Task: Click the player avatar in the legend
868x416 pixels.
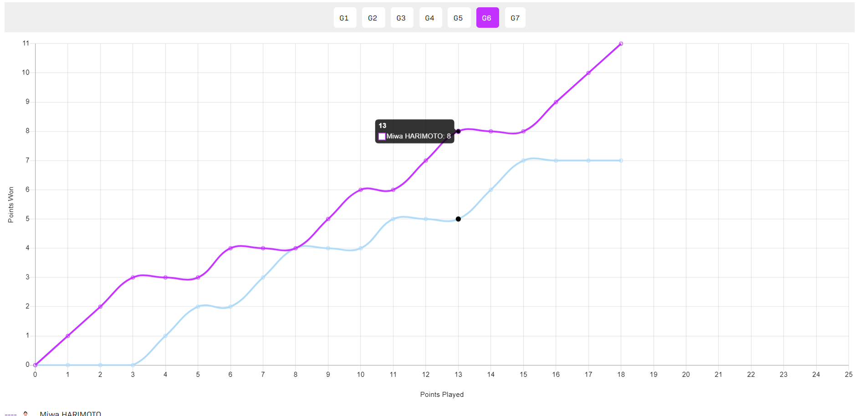Action: (x=26, y=413)
